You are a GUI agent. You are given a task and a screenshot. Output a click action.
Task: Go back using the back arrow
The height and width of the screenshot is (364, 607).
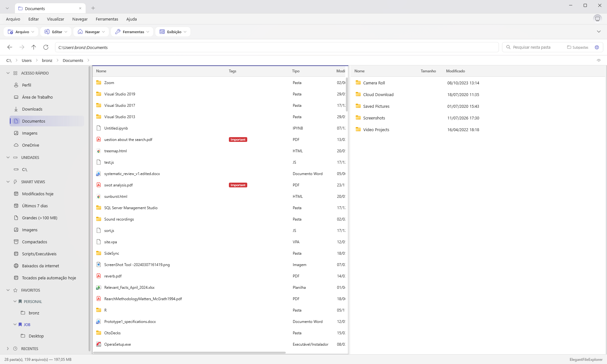coord(10,47)
